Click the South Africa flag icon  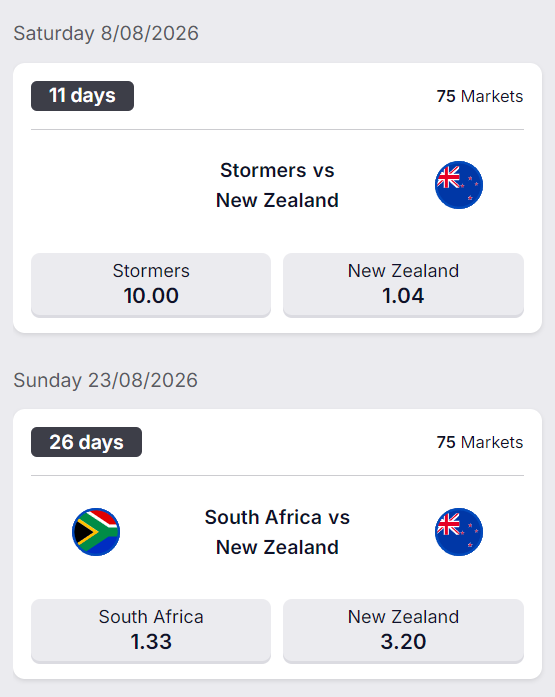[x=96, y=532]
